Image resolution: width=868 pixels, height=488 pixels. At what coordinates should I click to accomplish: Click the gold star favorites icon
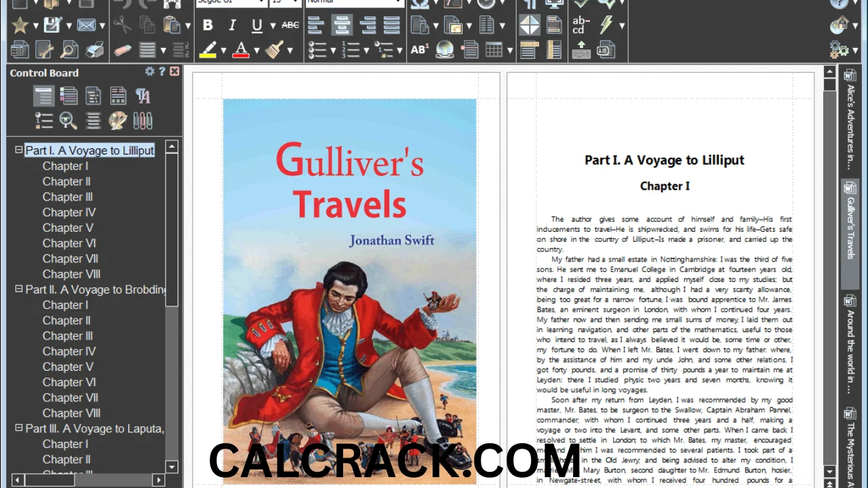(20, 26)
